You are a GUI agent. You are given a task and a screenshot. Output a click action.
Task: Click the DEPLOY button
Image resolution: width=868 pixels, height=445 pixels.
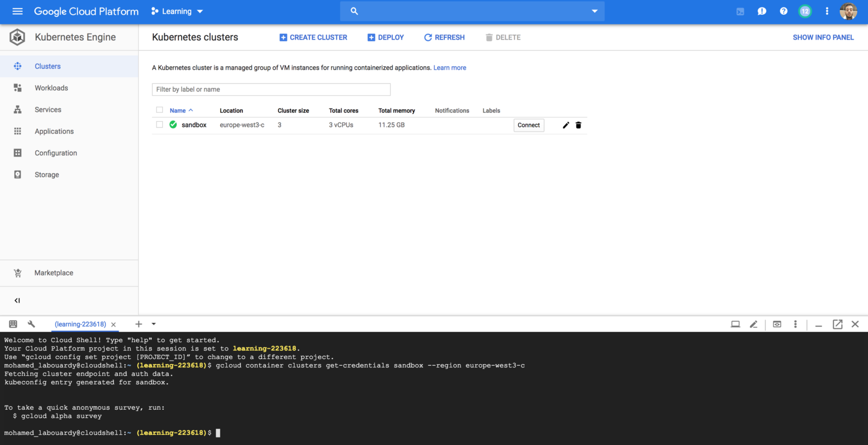point(386,37)
